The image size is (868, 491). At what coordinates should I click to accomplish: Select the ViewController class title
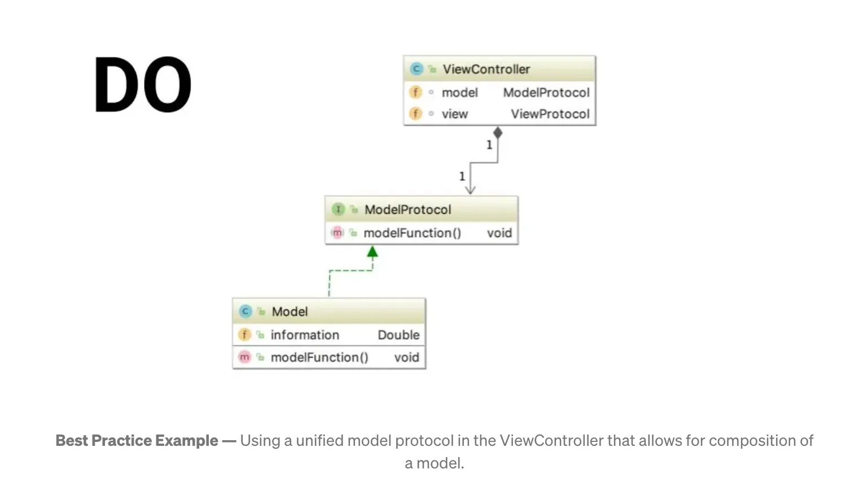coord(486,69)
